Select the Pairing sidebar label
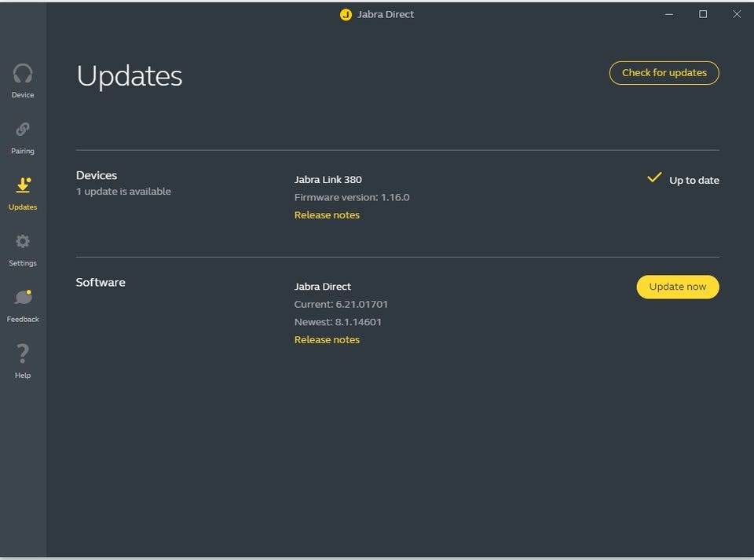 pos(23,151)
